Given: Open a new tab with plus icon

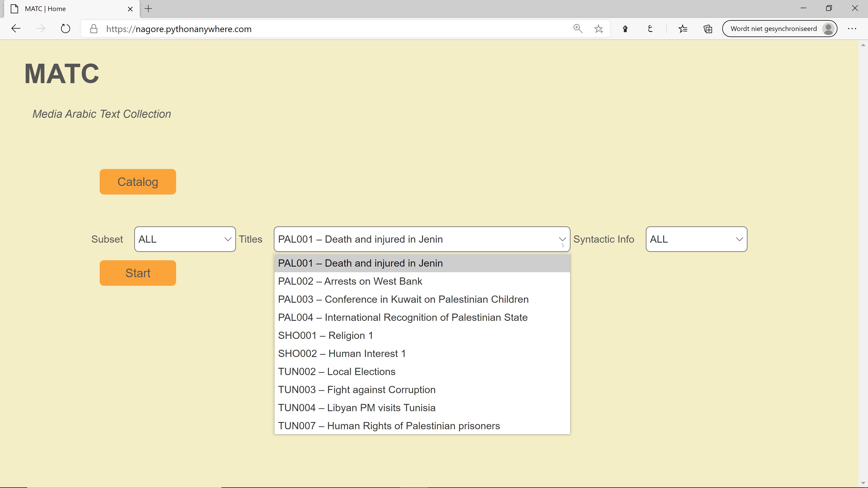Looking at the screenshot, I should [x=148, y=9].
